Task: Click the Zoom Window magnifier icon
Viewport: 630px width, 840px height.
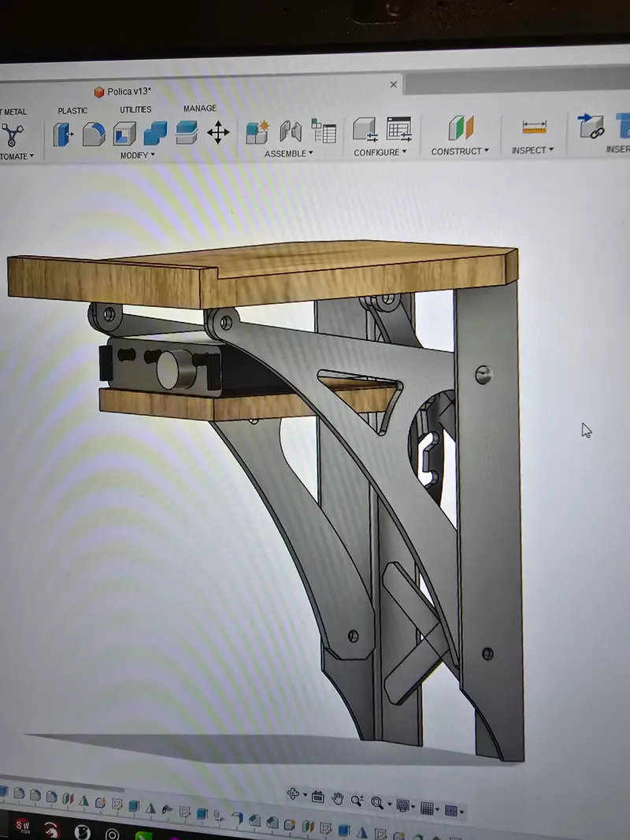Action: [377, 802]
